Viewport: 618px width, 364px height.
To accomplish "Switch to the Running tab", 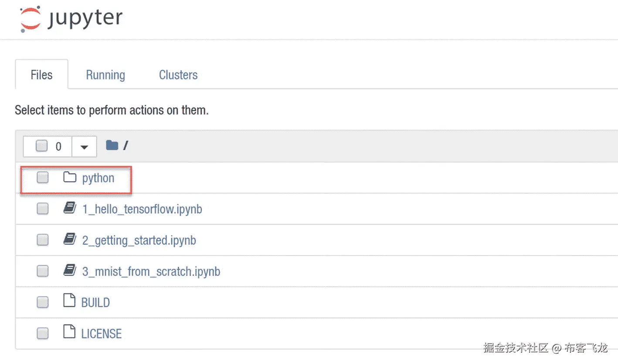I will 105,75.
